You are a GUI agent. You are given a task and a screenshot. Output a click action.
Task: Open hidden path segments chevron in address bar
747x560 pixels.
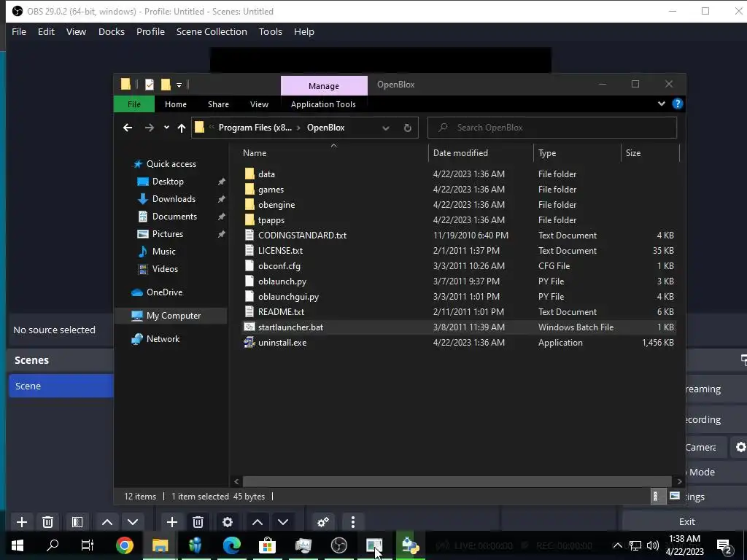pos(212,128)
